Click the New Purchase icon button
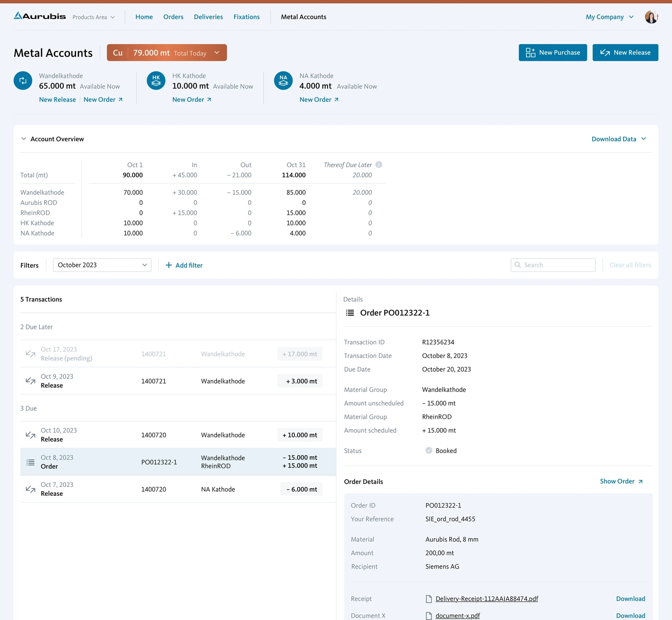 pyautogui.click(x=530, y=52)
